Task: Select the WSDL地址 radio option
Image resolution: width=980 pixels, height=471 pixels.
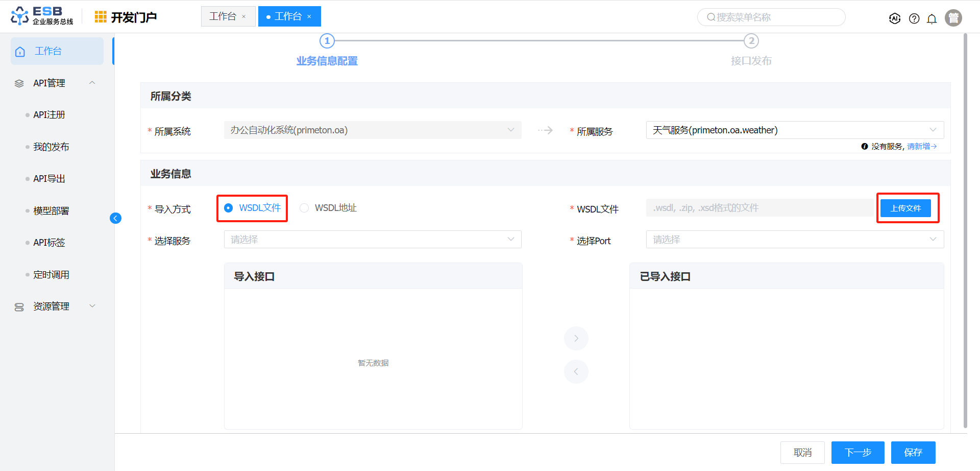Action: pyautogui.click(x=304, y=208)
